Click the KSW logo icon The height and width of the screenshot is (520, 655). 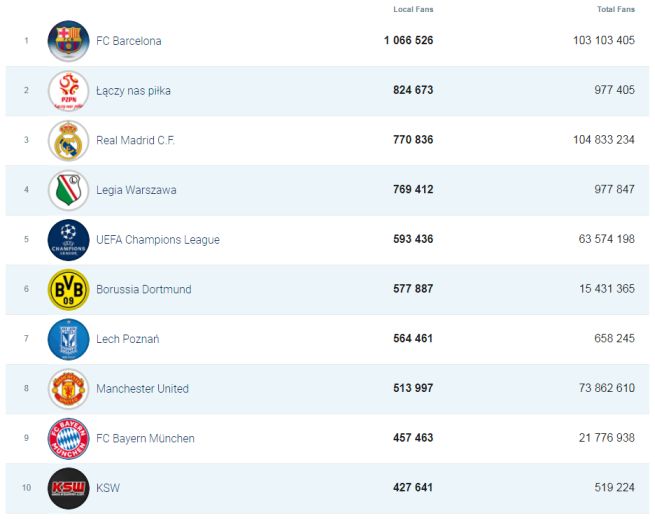click(68, 488)
